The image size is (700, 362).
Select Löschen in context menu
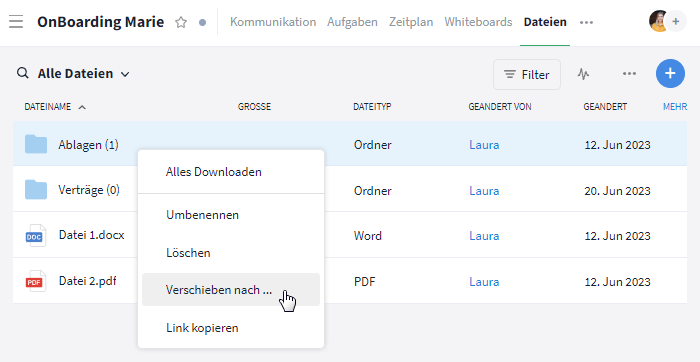188,253
